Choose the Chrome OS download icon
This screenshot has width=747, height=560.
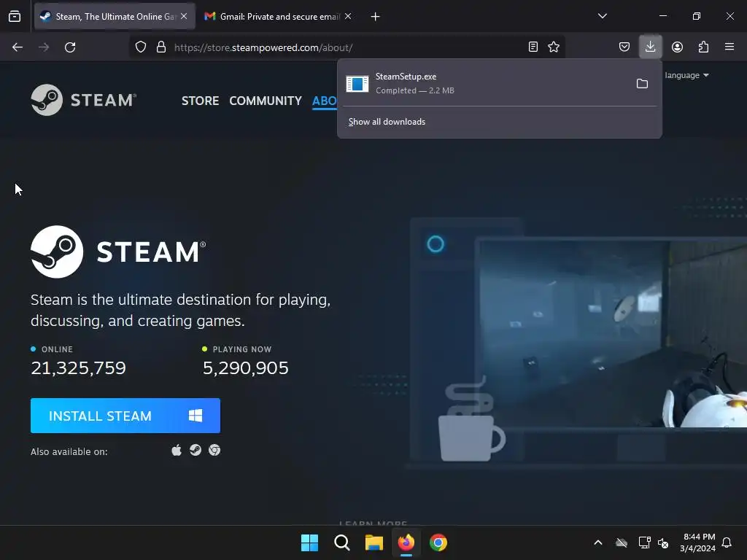[x=214, y=450]
